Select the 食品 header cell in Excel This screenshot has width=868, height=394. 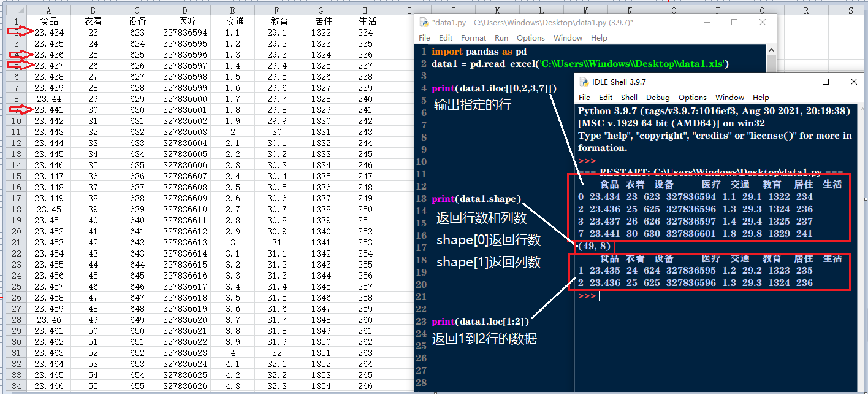[x=48, y=20]
